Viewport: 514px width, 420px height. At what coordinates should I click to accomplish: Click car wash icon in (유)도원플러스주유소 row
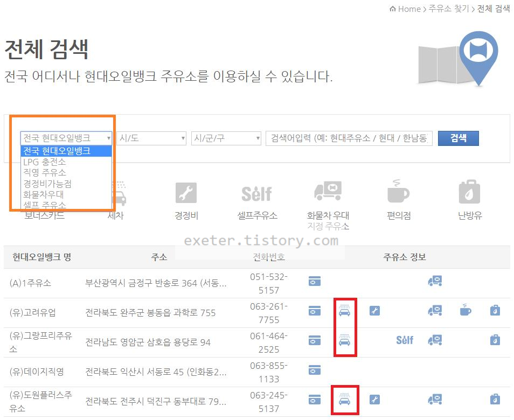tap(344, 400)
